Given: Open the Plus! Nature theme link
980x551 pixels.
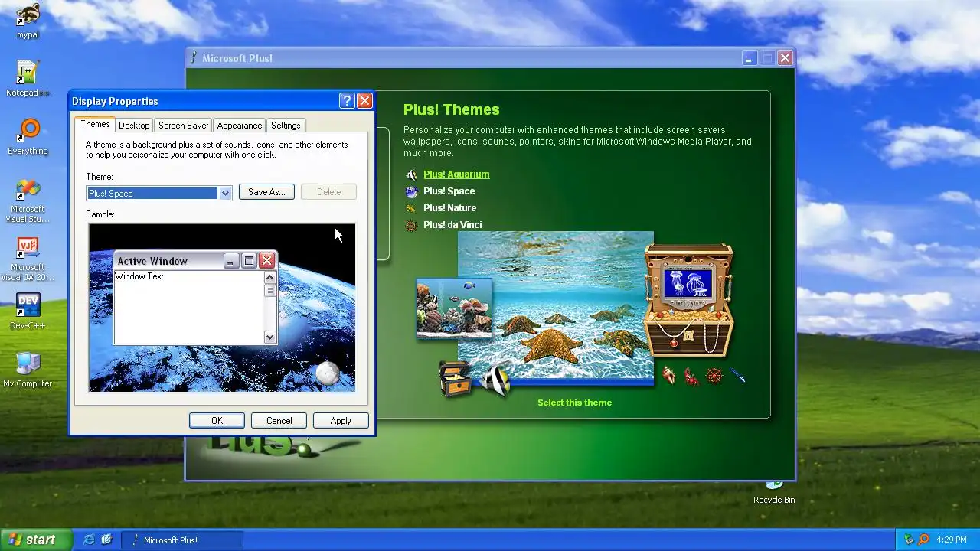Looking at the screenshot, I should click(450, 208).
